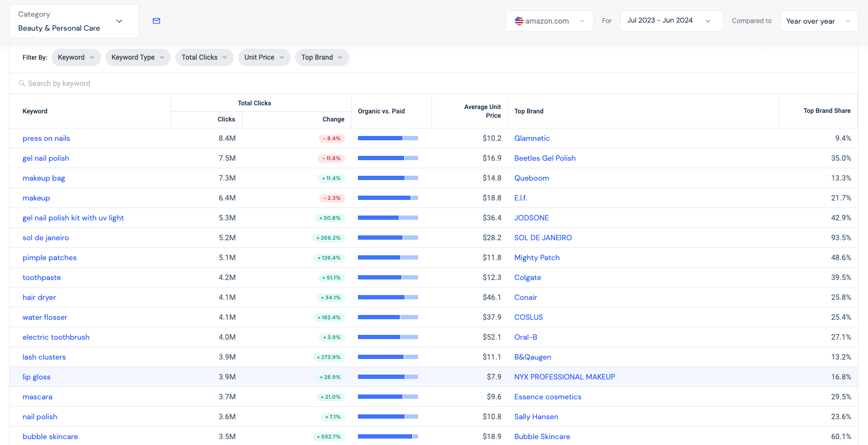
Task: Open the Mighty Patch brand link
Action: tap(537, 257)
